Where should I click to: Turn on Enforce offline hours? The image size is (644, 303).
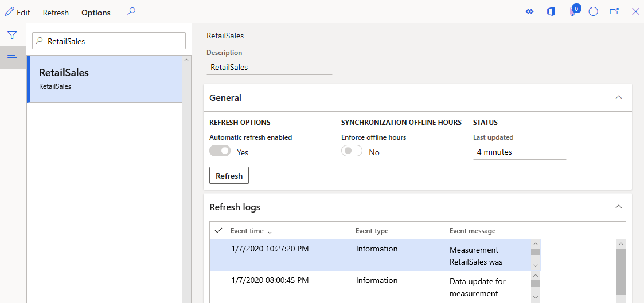352,151
